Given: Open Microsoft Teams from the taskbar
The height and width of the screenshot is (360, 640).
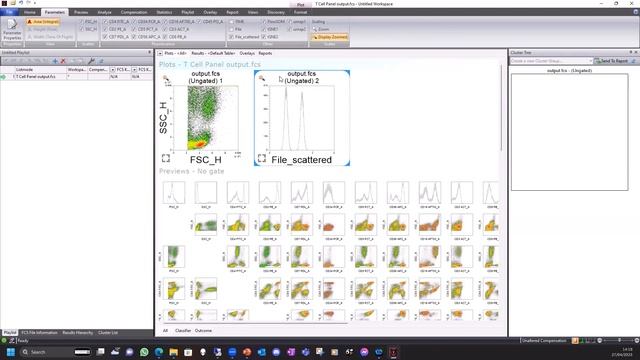Looking at the screenshot, I should [x=305, y=352].
